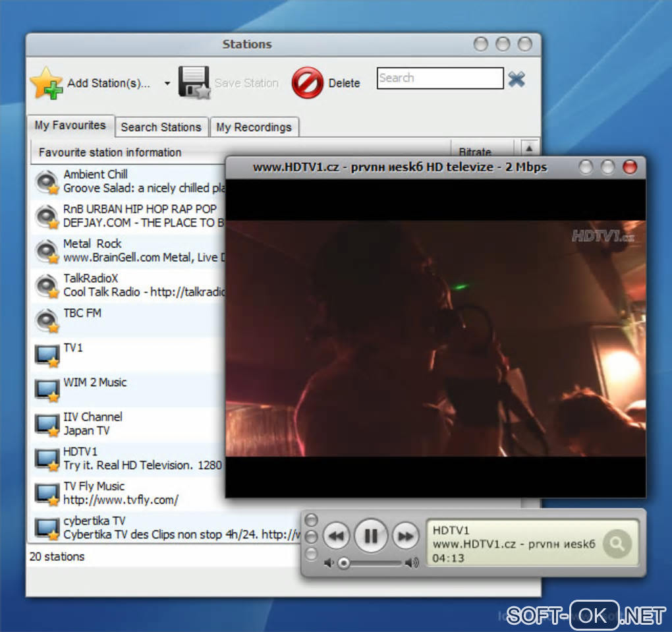Select the My Favourites tab
The height and width of the screenshot is (632, 672).
pos(70,125)
